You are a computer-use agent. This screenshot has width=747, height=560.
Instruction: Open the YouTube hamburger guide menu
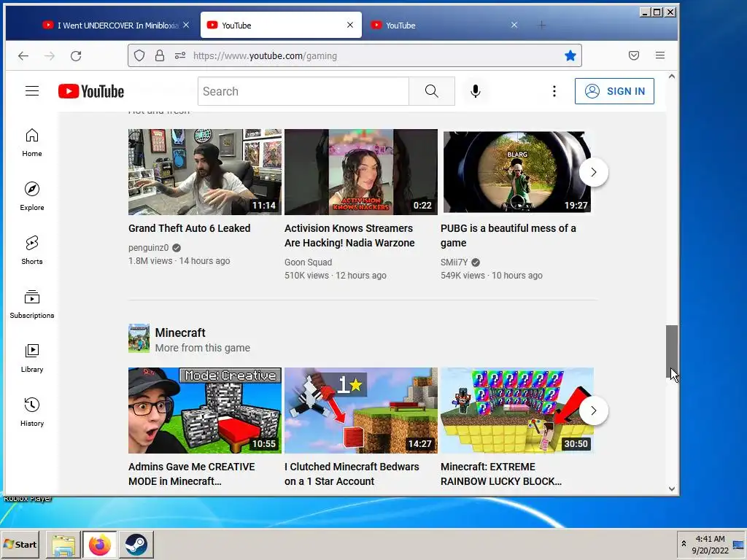pyautogui.click(x=32, y=91)
